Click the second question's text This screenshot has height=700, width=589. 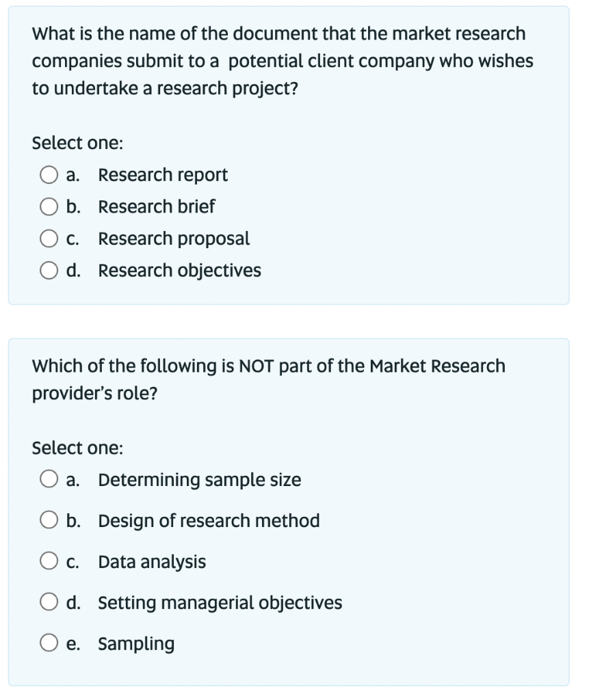(268, 379)
